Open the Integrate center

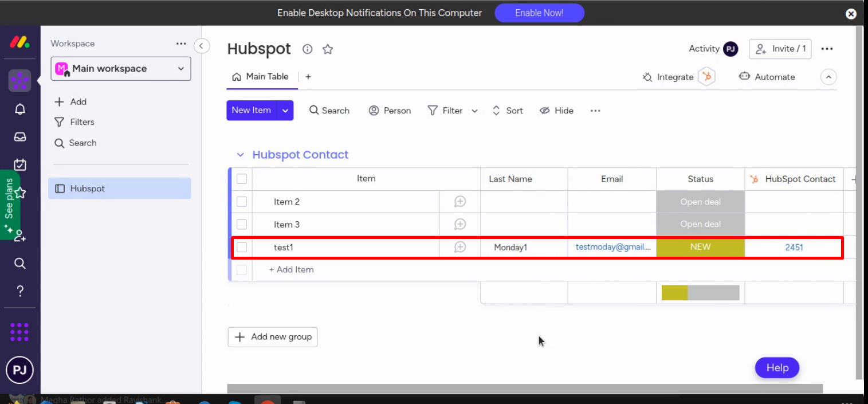pos(668,77)
